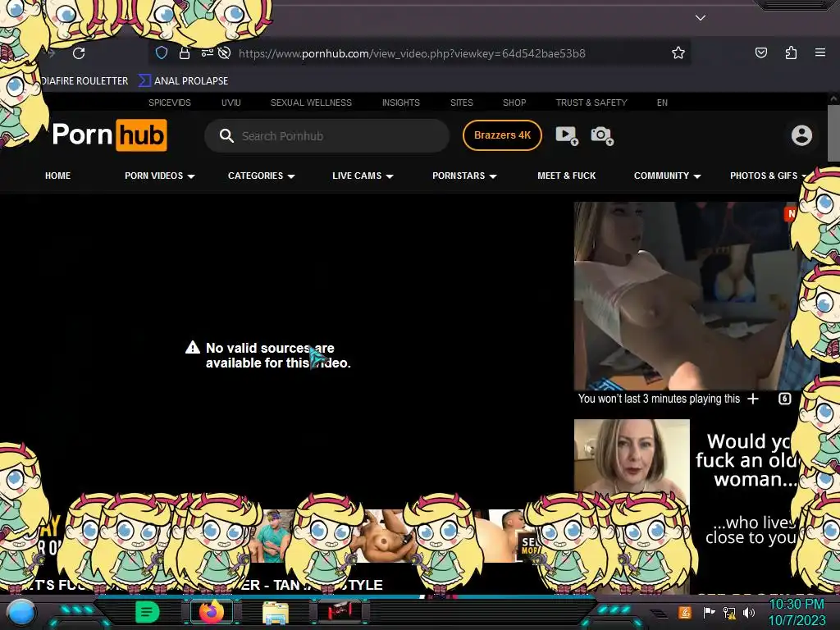Open the SEXUAL WELLNESS link
Screen dimensions: 840x630
pos(311,103)
